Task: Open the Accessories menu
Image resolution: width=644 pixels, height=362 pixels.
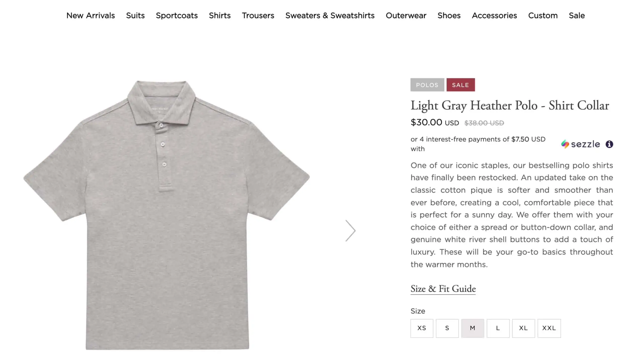Action: (x=494, y=16)
